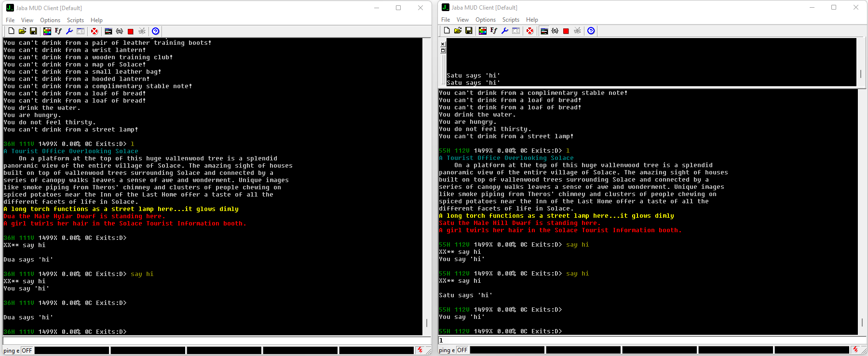The image size is (868, 356).
Task: Open color palette settings in right window
Action: pyautogui.click(x=483, y=30)
